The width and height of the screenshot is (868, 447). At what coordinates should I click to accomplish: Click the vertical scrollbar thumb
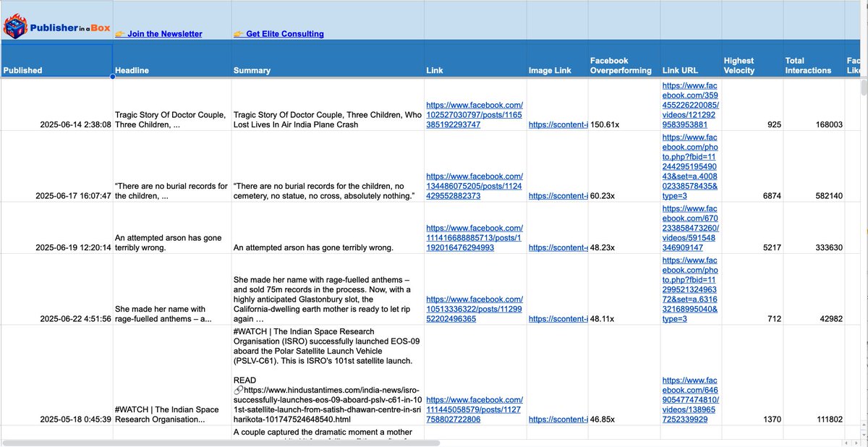[863, 88]
